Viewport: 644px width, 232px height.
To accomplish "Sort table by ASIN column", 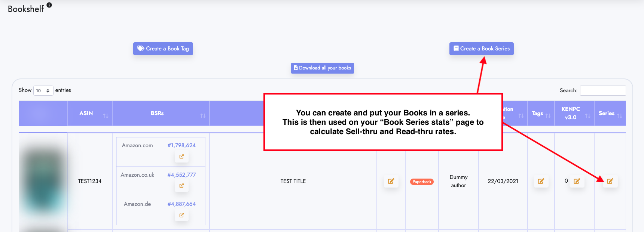I will (90, 113).
